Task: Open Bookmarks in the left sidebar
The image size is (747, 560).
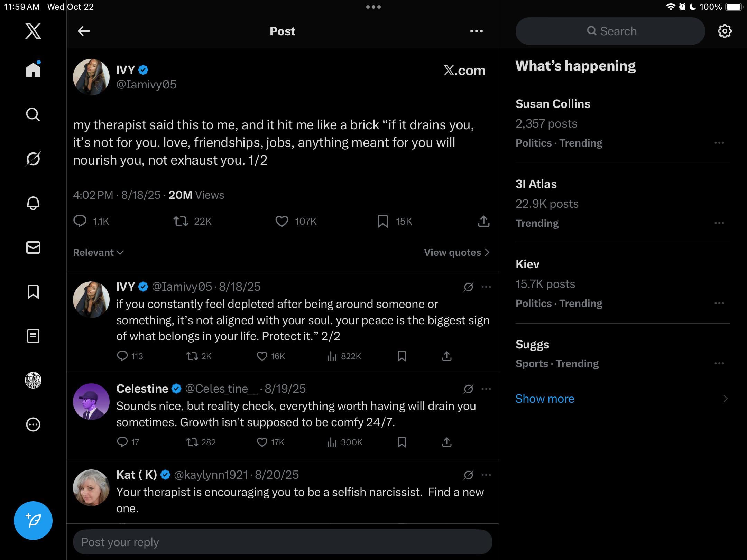Action: (33, 292)
